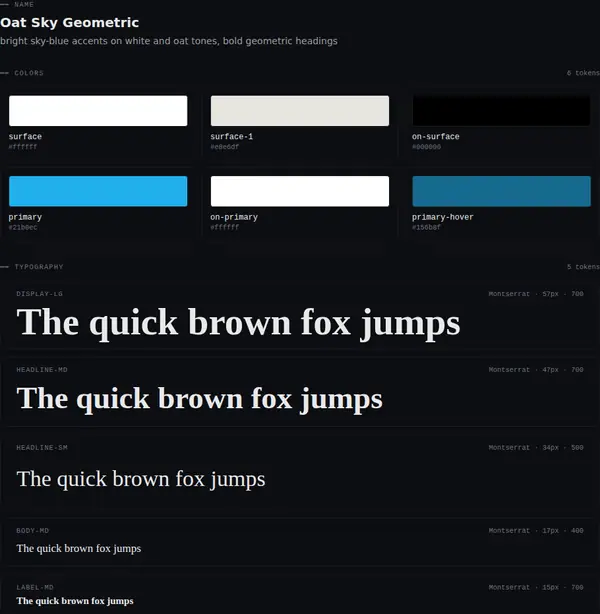Click the dark blue primary-hover swatch

pyautogui.click(x=501, y=191)
